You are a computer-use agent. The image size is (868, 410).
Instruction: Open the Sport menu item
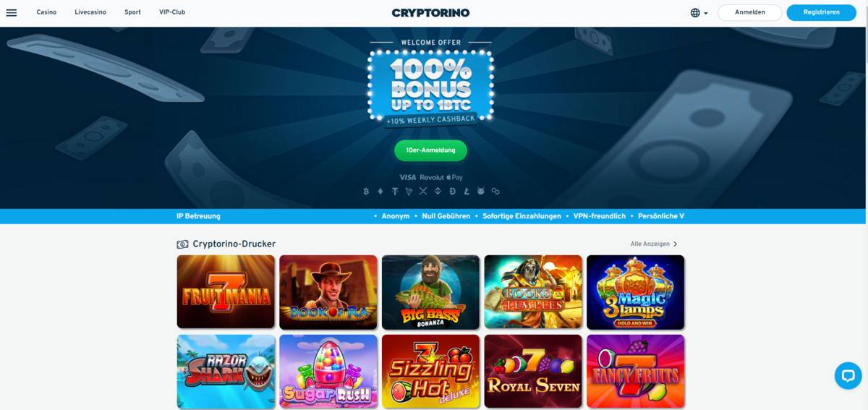[x=132, y=12]
